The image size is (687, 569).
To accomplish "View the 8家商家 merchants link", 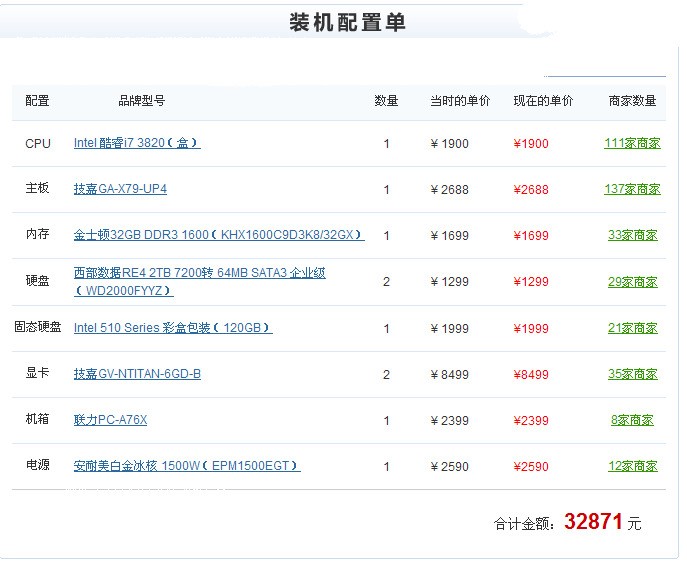I will point(632,420).
